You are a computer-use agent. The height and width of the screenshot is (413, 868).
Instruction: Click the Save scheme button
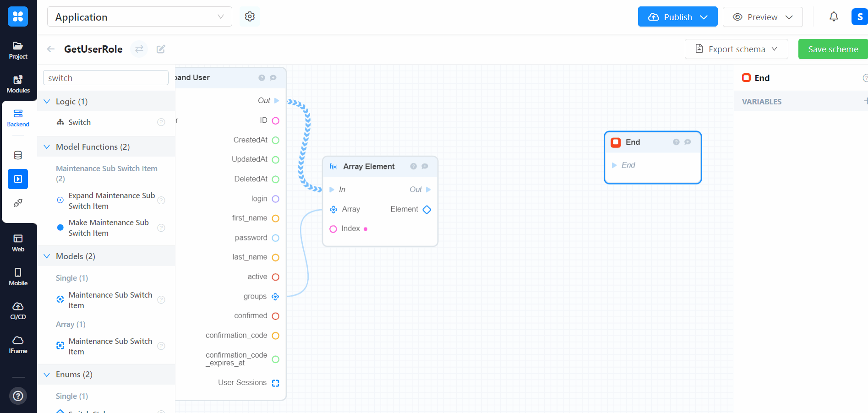tap(832, 49)
